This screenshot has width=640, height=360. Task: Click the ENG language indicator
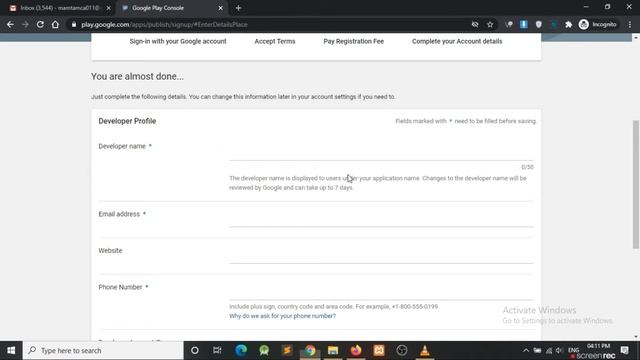573,350
